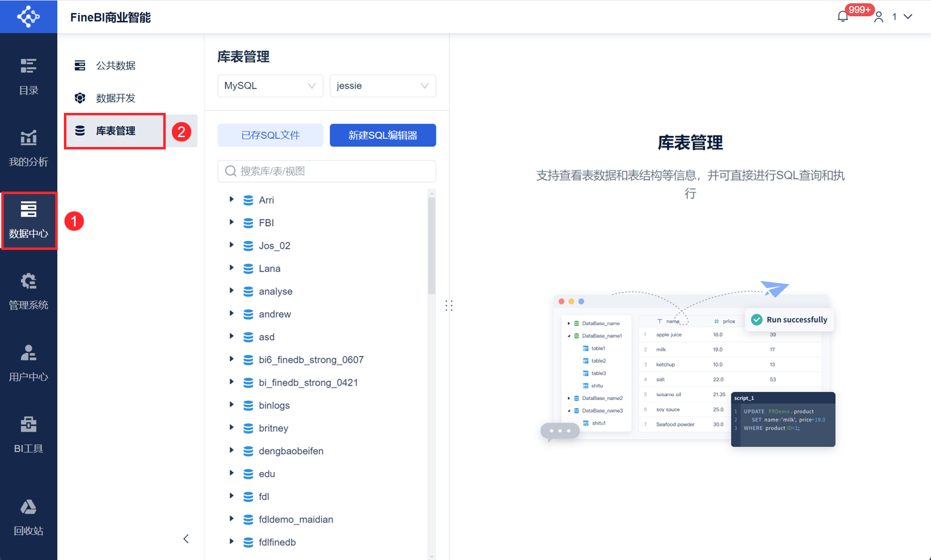
Task: Expand the binlogs database node
Action: pyautogui.click(x=232, y=405)
